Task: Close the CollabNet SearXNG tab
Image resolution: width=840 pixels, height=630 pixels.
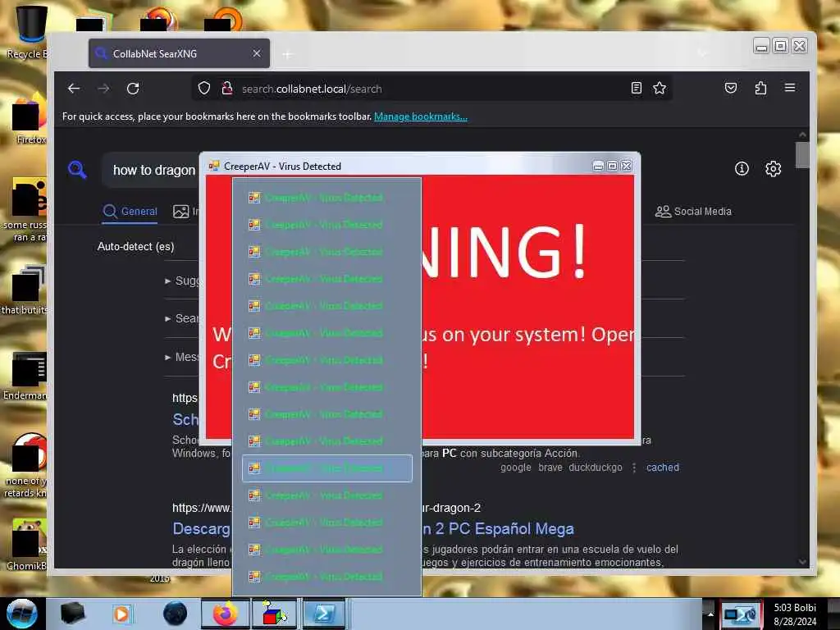Action: tap(257, 53)
